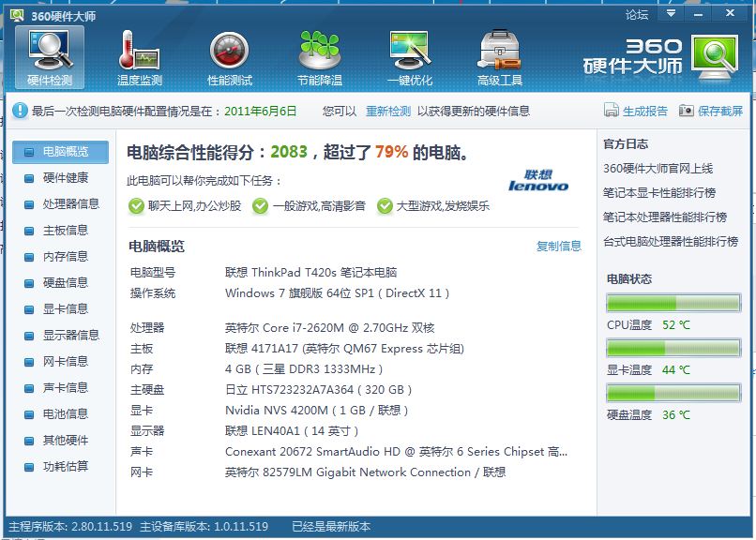The width and height of the screenshot is (756, 540).
Task: Click the blue info exclamation icon
Action: (x=20, y=111)
